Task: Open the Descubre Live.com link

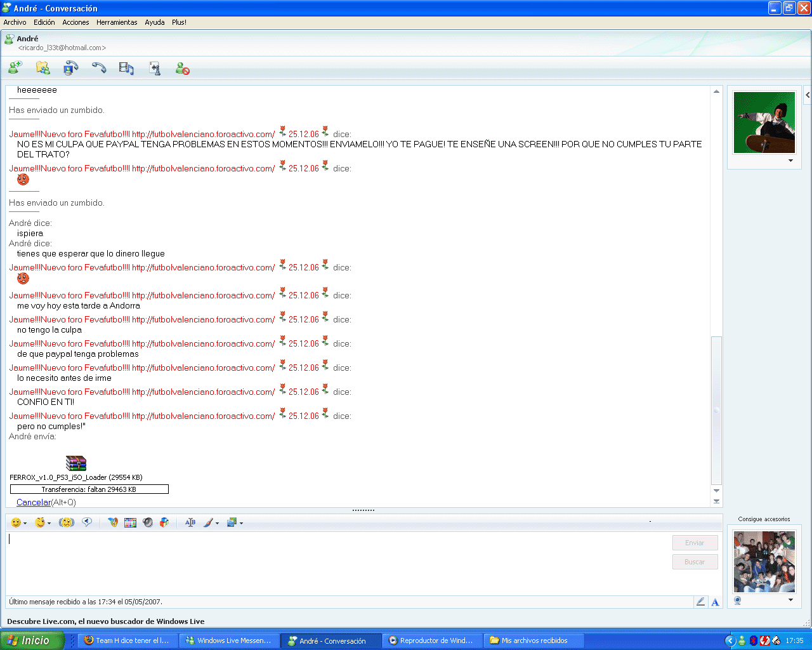Action: click(x=106, y=621)
